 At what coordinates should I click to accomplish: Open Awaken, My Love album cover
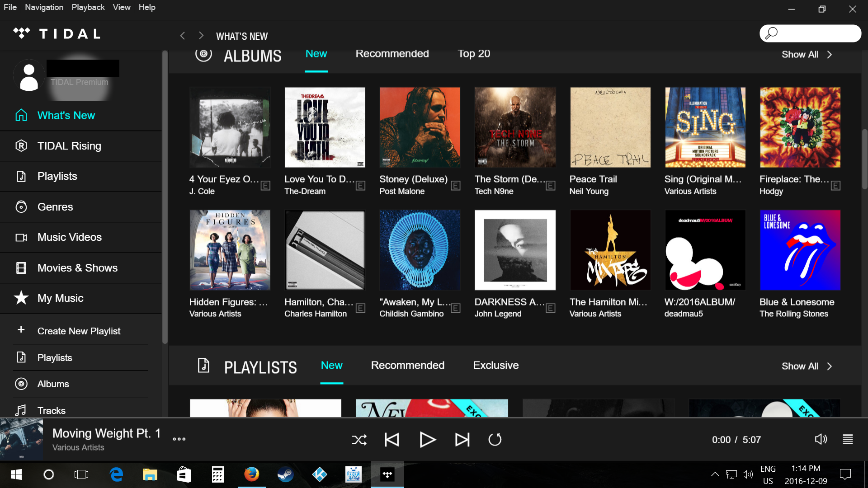coord(420,250)
